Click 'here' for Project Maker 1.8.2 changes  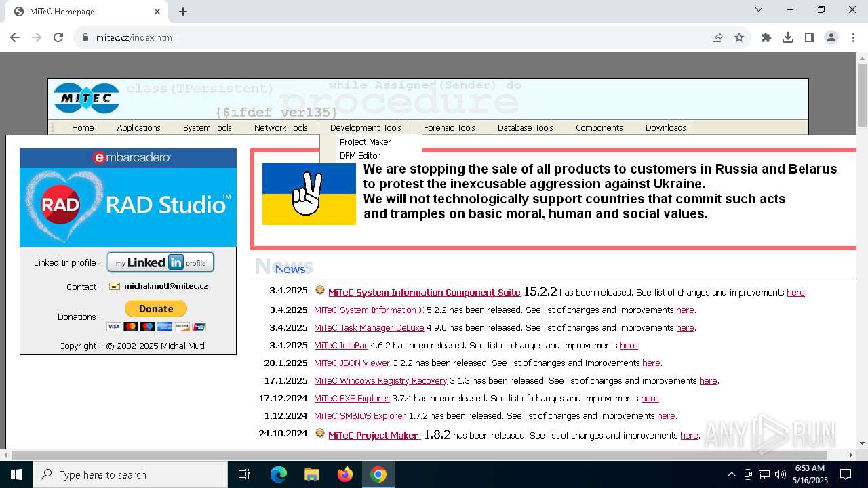click(x=689, y=435)
